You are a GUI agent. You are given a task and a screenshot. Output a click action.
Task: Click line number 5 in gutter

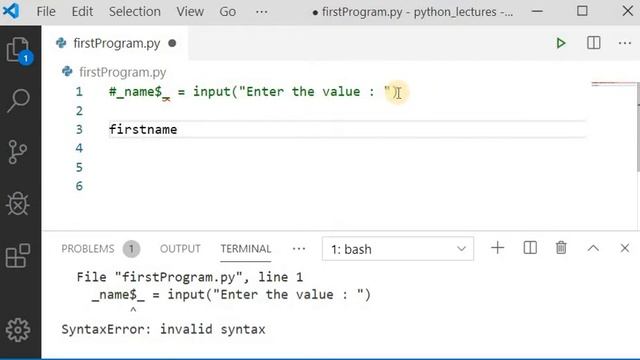[79, 167]
